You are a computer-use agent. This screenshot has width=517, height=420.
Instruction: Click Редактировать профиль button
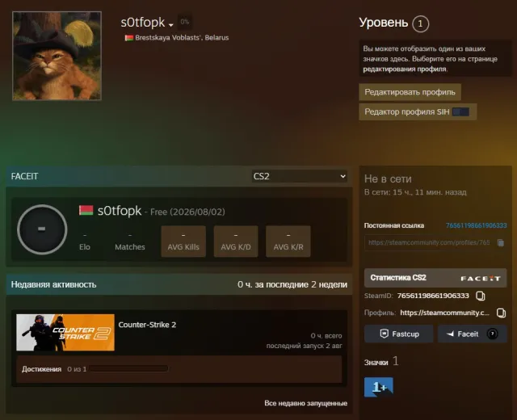click(410, 92)
